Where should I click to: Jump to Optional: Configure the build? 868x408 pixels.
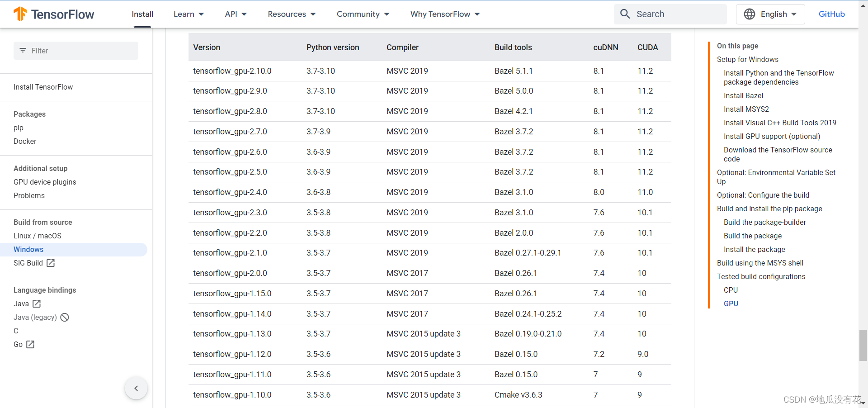tap(763, 195)
